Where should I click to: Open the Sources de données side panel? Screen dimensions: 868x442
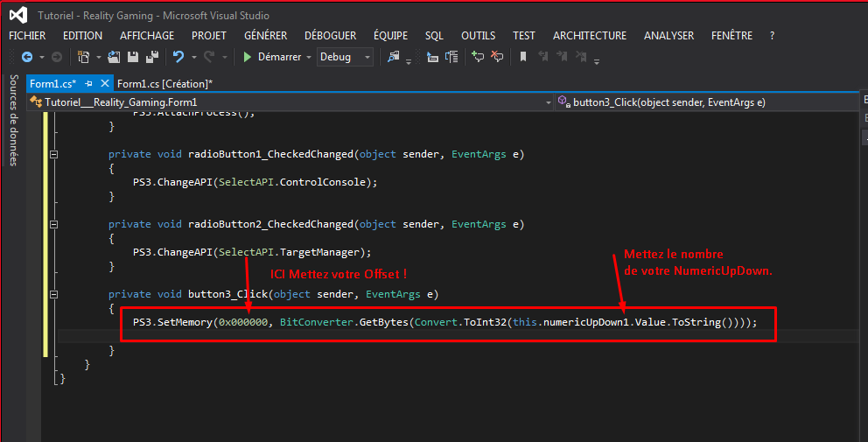click(14, 120)
